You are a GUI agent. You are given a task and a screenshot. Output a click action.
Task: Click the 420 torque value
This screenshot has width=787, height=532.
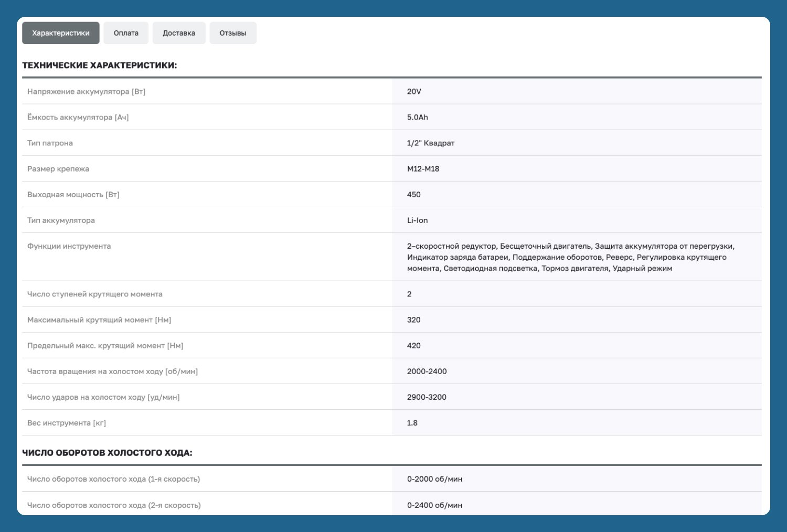(414, 345)
